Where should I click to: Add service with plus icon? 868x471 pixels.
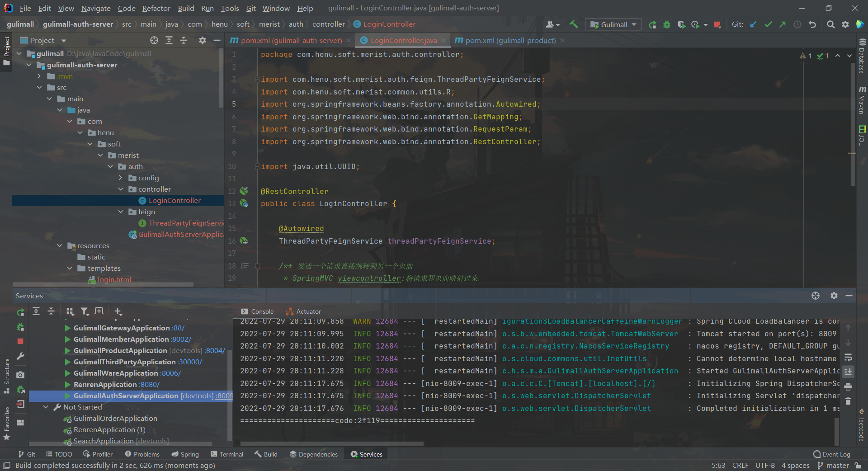point(118,311)
